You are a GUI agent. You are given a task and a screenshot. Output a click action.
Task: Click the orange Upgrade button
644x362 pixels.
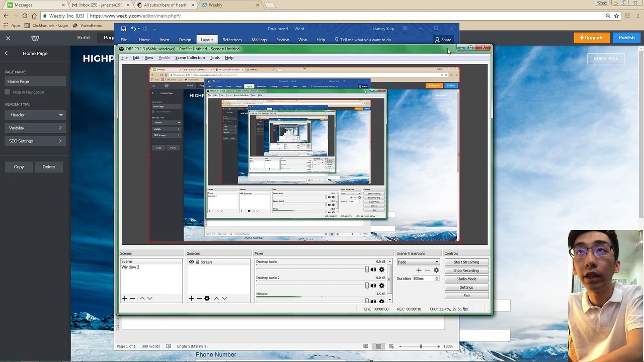coord(592,38)
